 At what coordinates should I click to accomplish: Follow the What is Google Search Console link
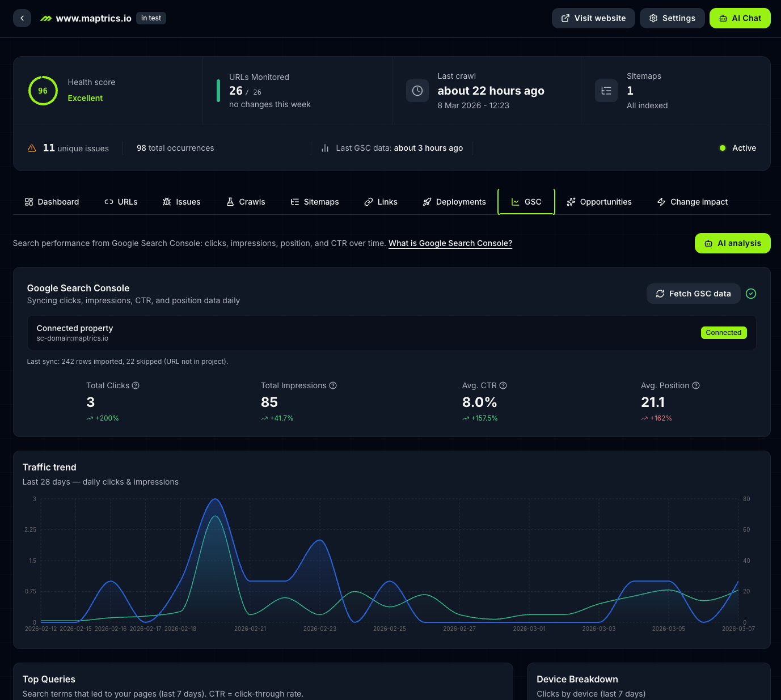[x=450, y=243]
